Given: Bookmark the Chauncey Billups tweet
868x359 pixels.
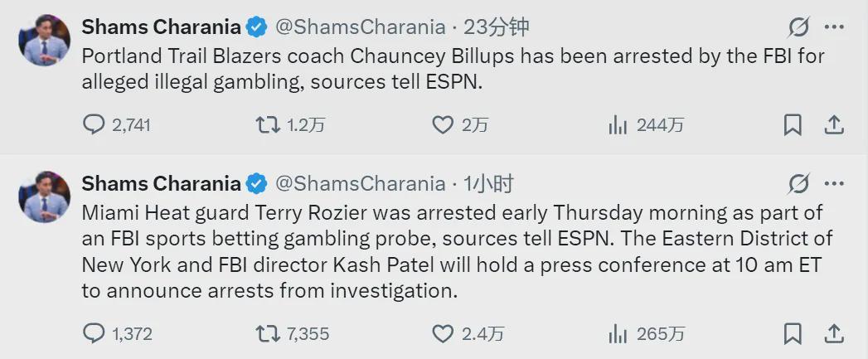Looking at the screenshot, I should point(793,124).
